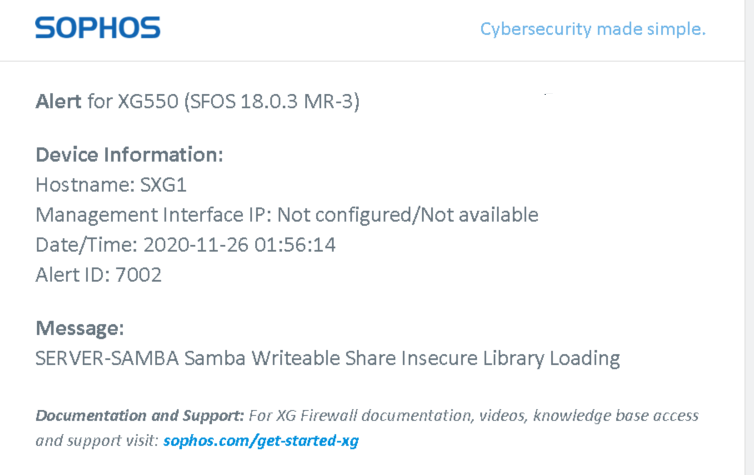The height and width of the screenshot is (475, 756).
Task: Click the SERVER-SAMBA alert message text
Action: 327,359
